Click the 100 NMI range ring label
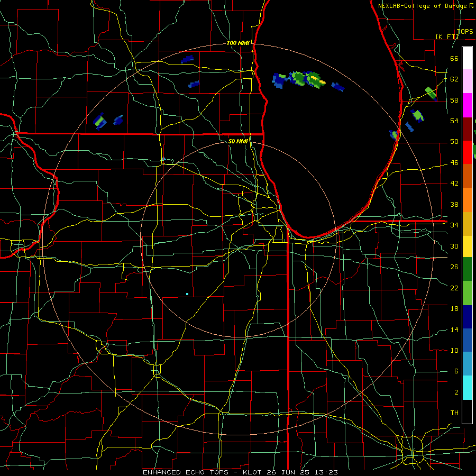The height and width of the screenshot is (476, 476). (238, 43)
